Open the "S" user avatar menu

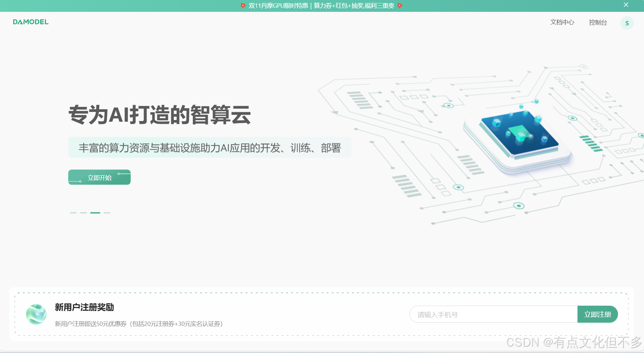(x=627, y=23)
